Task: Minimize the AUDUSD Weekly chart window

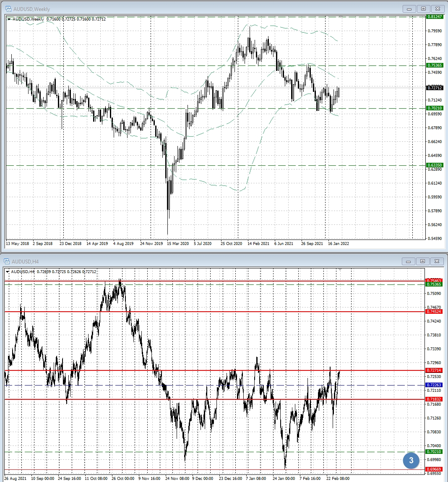Action: (409, 9)
